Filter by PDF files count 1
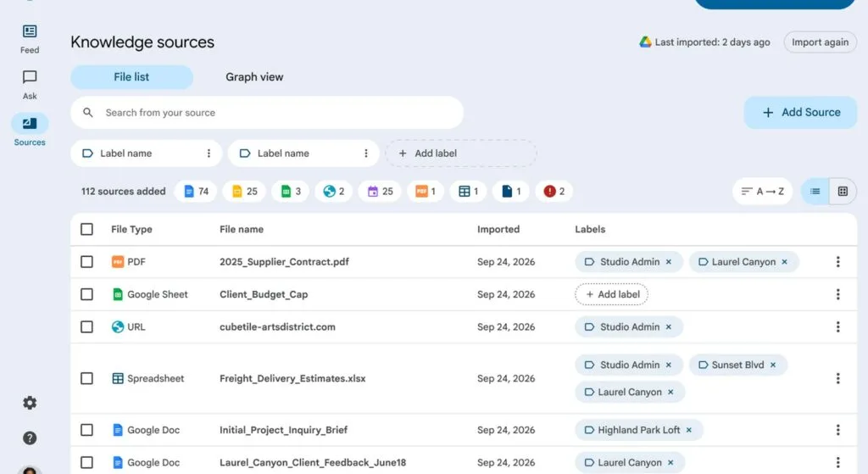This screenshot has width=868, height=474. point(426,191)
